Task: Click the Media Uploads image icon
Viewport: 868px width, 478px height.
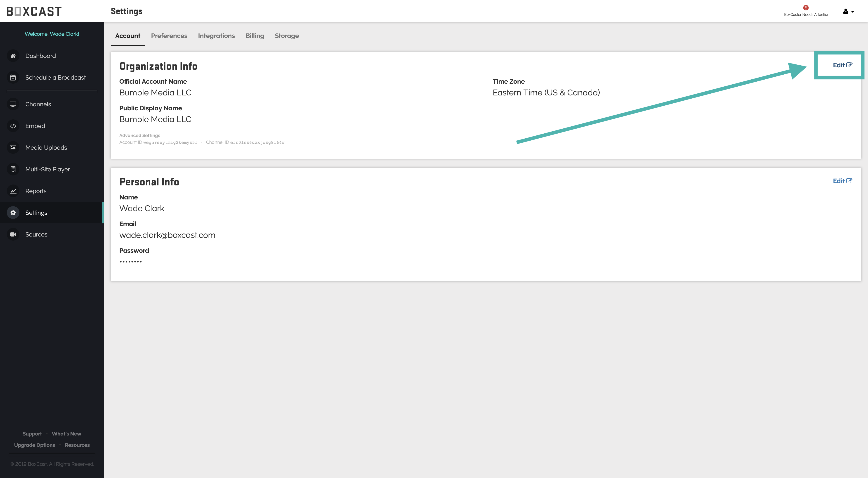Action: pos(13,148)
